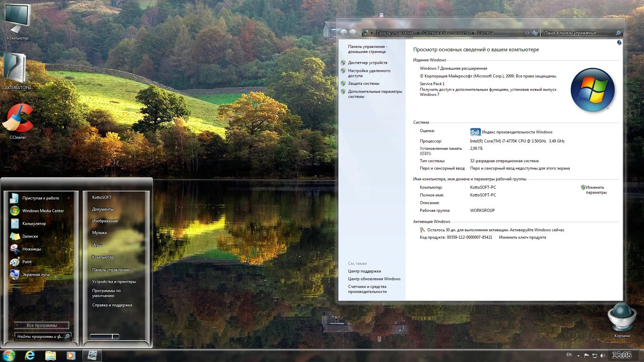Click Изменить ключ продукта link
644x362 pixels.
(x=522, y=237)
